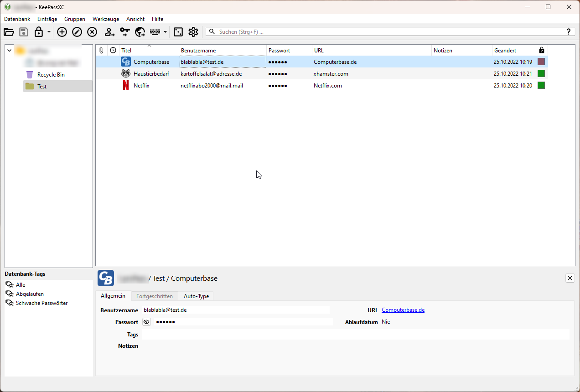The height and width of the screenshot is (392, 580).
Task: Sort entries by the Passwort column header
Action: coord(289,51)
